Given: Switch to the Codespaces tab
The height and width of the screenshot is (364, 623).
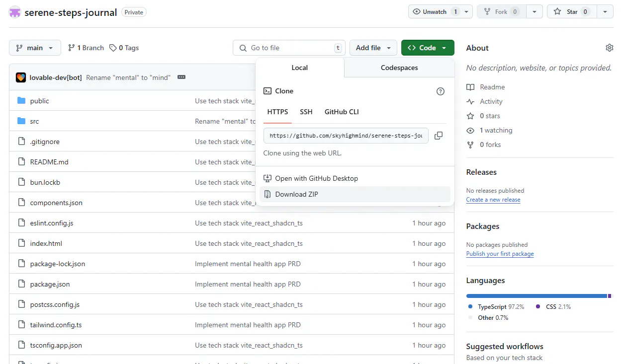Looking at the screenshot, I should coord(399,68).
